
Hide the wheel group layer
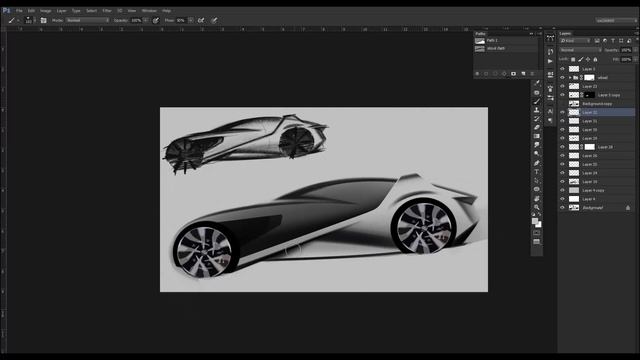click(x=562, y=78)
